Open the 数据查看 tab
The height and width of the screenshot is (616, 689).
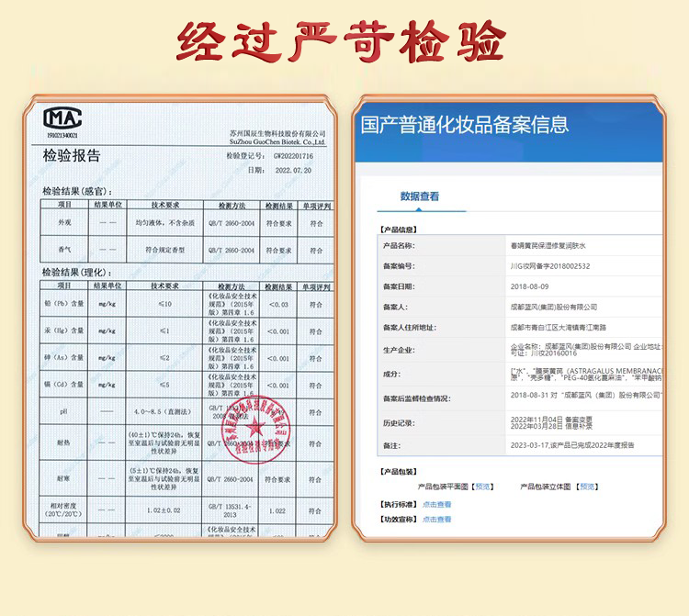pyautogui.click(x=420, y=196)
